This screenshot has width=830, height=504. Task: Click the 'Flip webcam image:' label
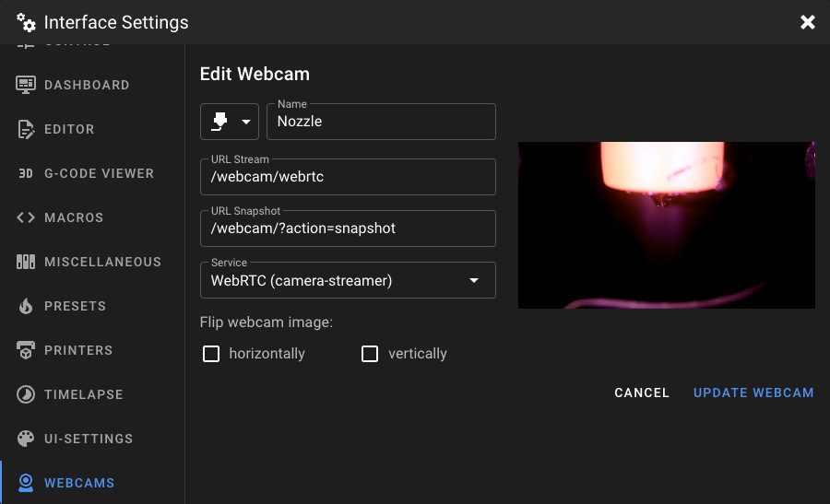point(267,322)
